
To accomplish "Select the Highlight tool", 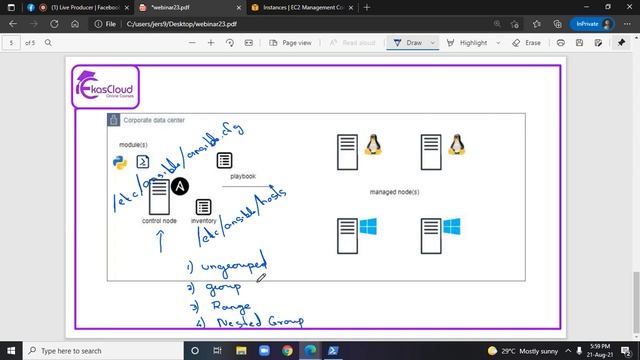I will (x=467, y=43).
